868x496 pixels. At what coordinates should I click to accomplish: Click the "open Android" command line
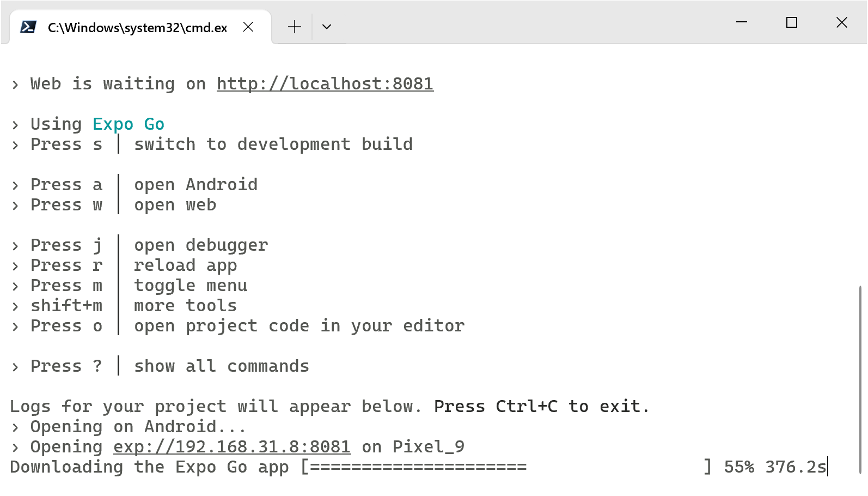195,185
